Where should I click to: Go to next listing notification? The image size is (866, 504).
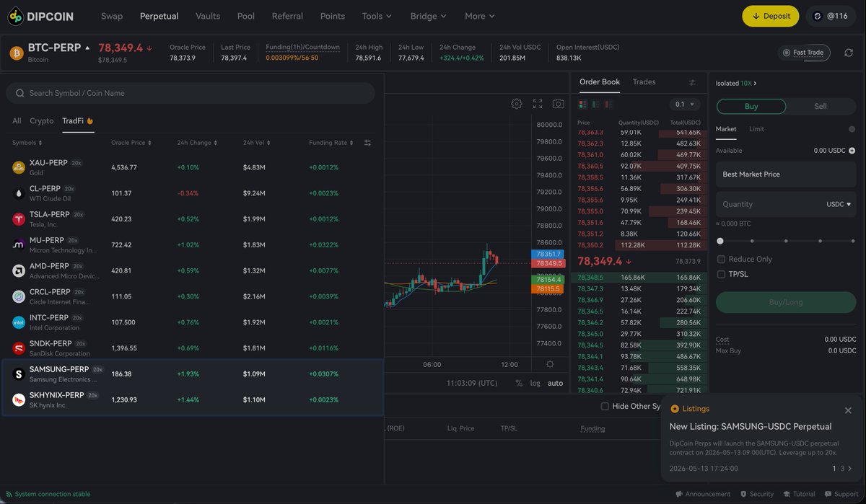click(849, 469)
